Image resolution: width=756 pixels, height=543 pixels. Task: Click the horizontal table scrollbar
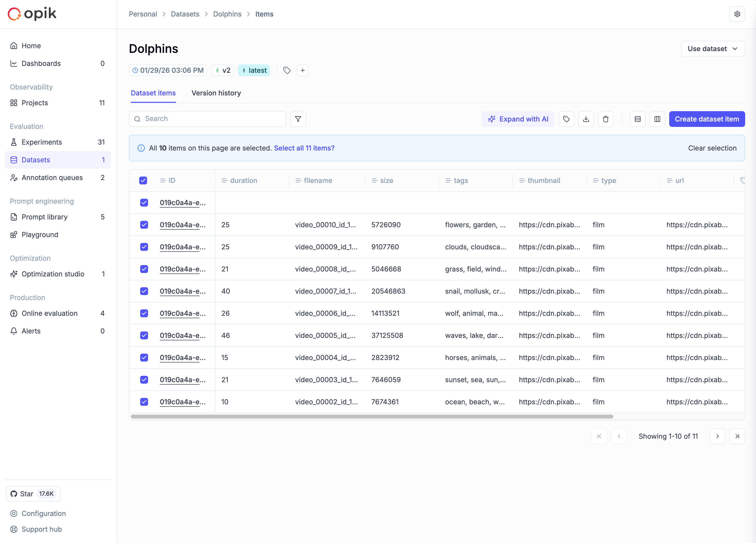pyautogui.click(x=372, y=416)
